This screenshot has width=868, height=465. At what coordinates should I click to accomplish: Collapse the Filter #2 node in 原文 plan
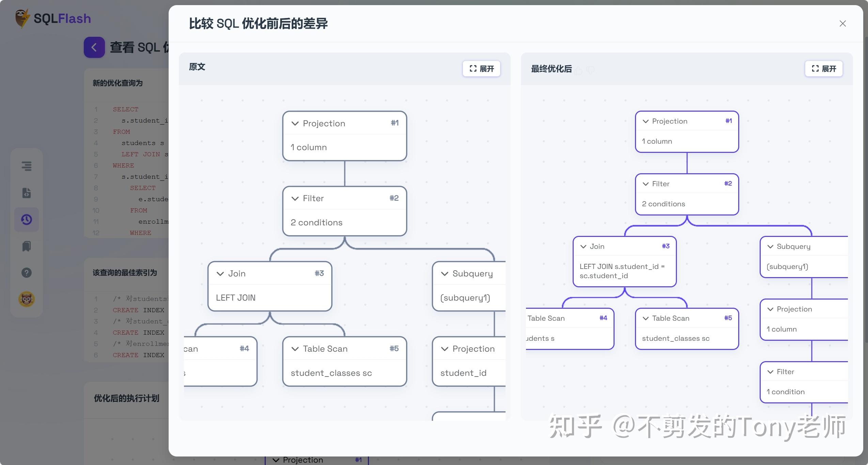pyautogui.click(x=295, y=198)
